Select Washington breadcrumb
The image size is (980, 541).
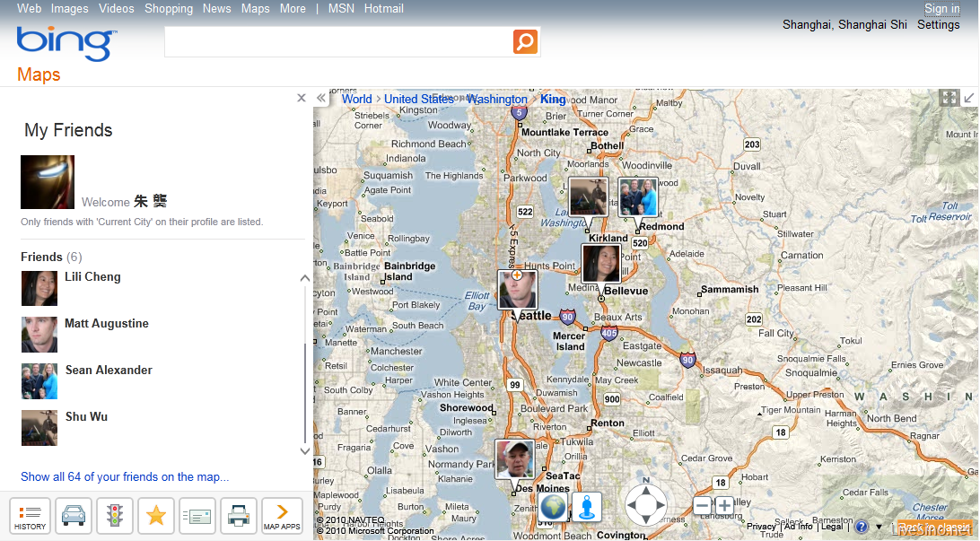(498, 100)
